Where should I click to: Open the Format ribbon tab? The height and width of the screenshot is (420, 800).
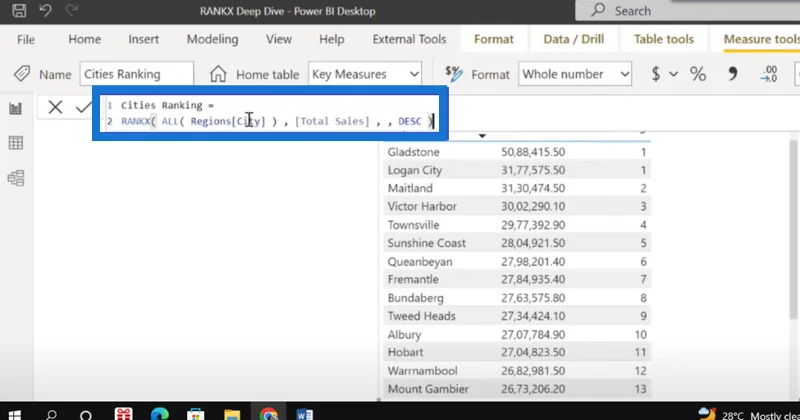(494, 39)
